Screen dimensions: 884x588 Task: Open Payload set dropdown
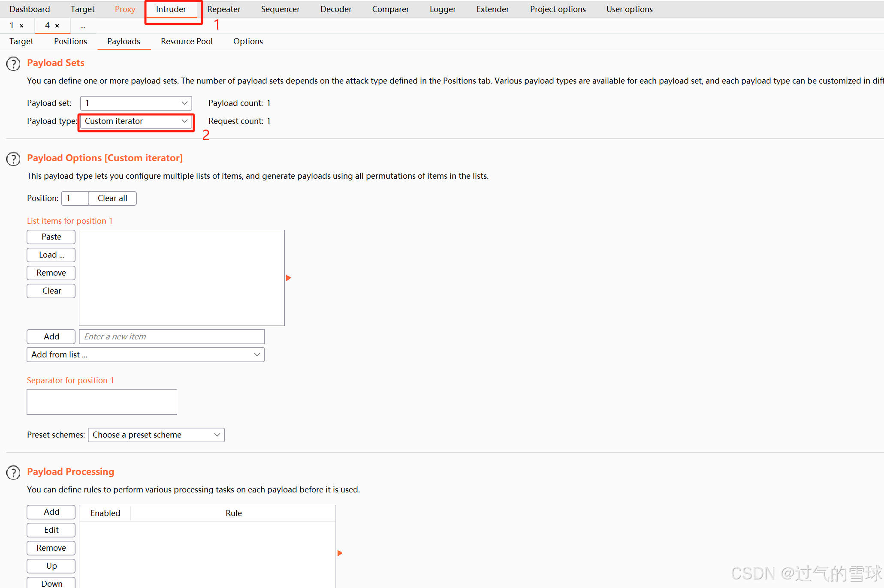click(136, 103)
